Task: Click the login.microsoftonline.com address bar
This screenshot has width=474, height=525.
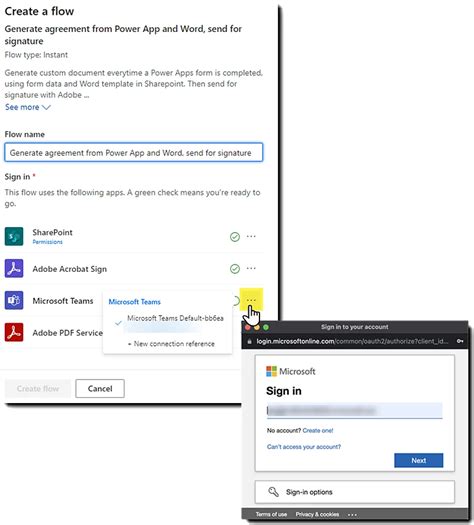Action: coord(352,342)
